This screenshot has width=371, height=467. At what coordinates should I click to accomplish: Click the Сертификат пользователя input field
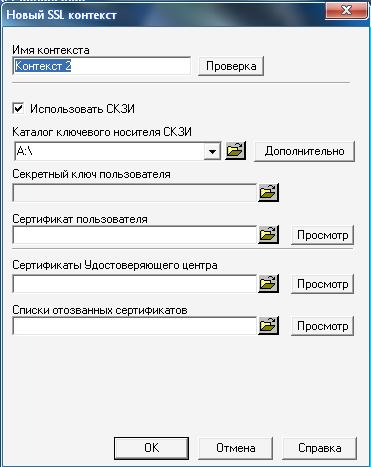pos(134,235)
